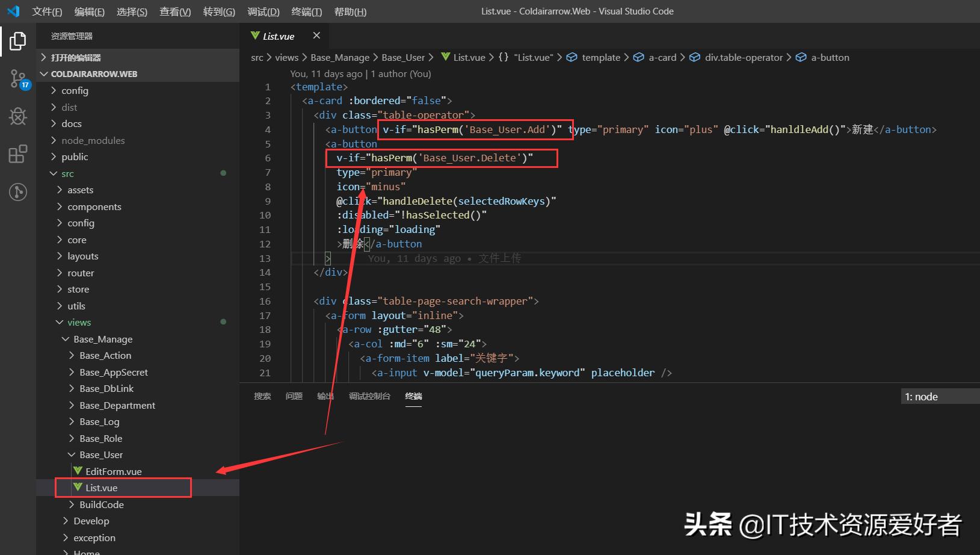The width and height of the screenshot is (980, 555).
Task: Open the Extensions view
Action: point(17,154)
